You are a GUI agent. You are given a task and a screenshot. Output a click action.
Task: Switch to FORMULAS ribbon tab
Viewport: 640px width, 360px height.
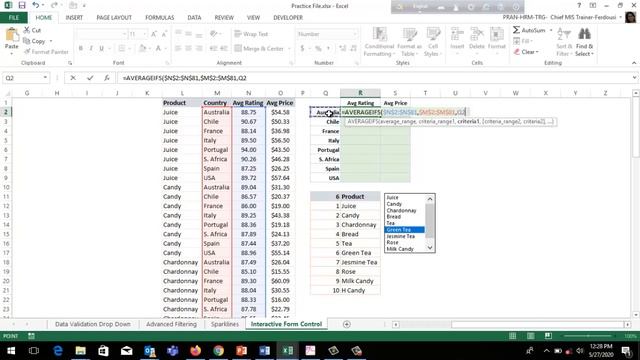click(x=160, y=18)
